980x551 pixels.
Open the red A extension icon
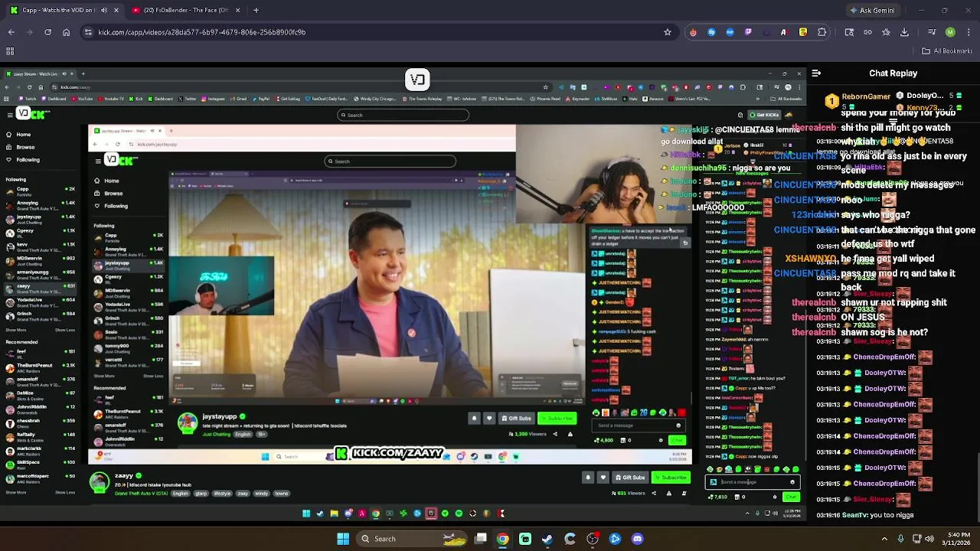[x=783, y=32]
